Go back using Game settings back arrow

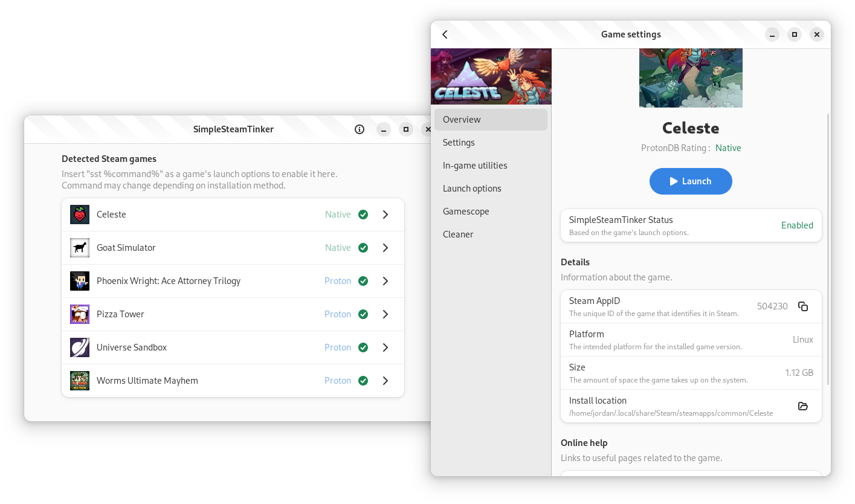pos(445,34)
